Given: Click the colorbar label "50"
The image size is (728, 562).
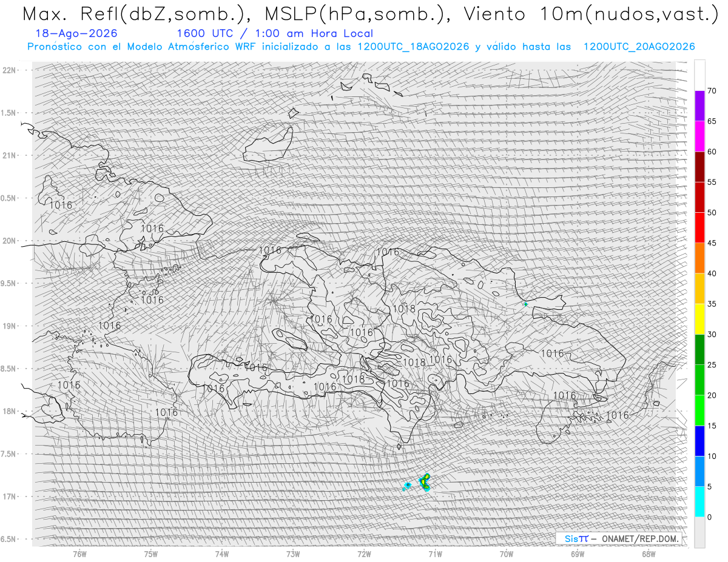Looking at the screenshot, I should point(712,213).
